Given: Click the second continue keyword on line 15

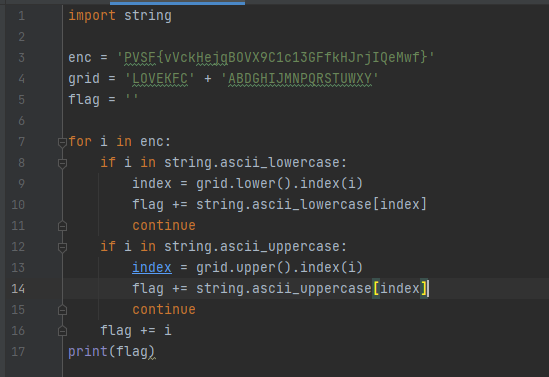Looking at the screenshot, I should pos(164,309).
